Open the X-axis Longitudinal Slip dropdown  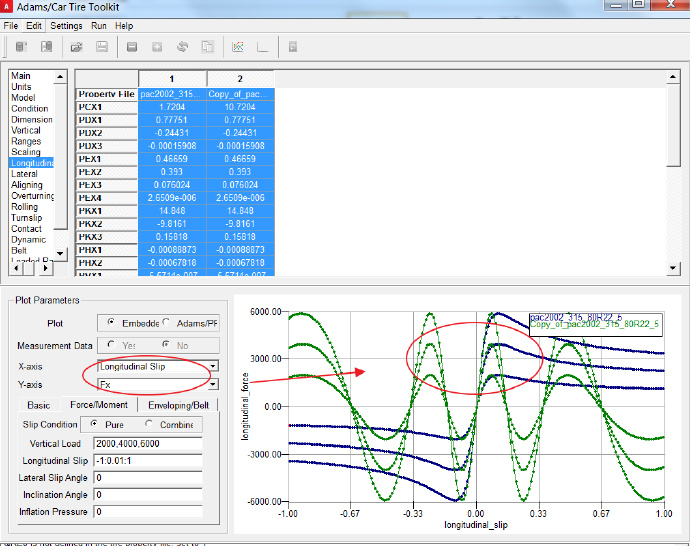pyautogui.click(x=213, y=366)
